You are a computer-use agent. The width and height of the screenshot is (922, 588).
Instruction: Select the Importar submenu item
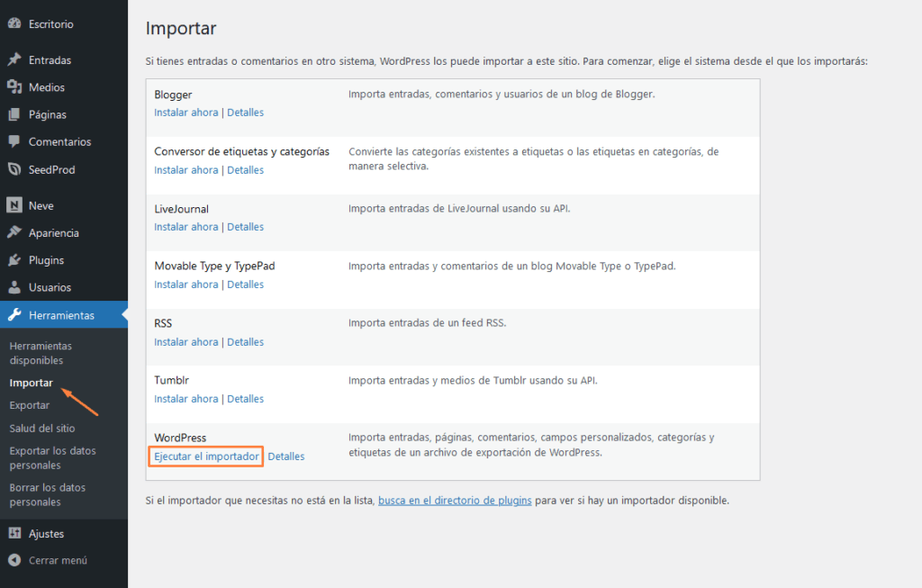[32, 383]
